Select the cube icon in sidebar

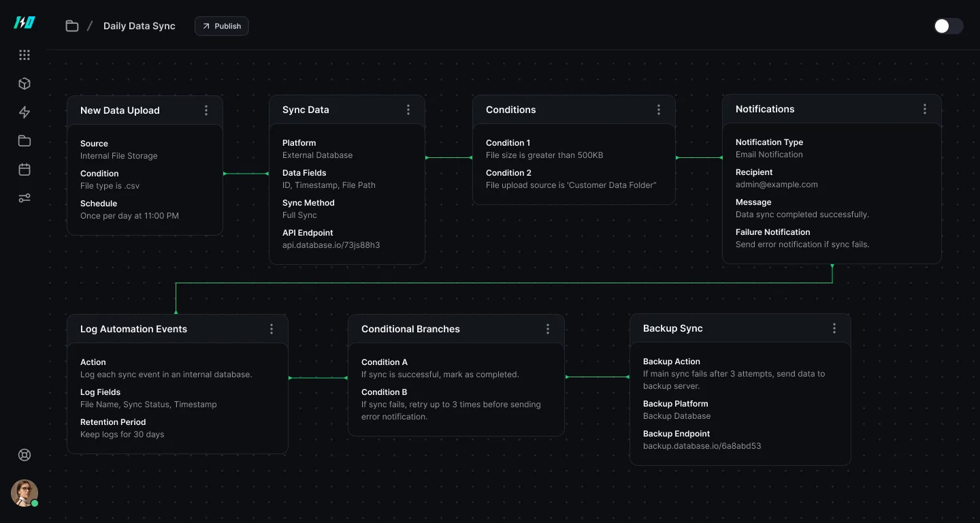(24, 84)
